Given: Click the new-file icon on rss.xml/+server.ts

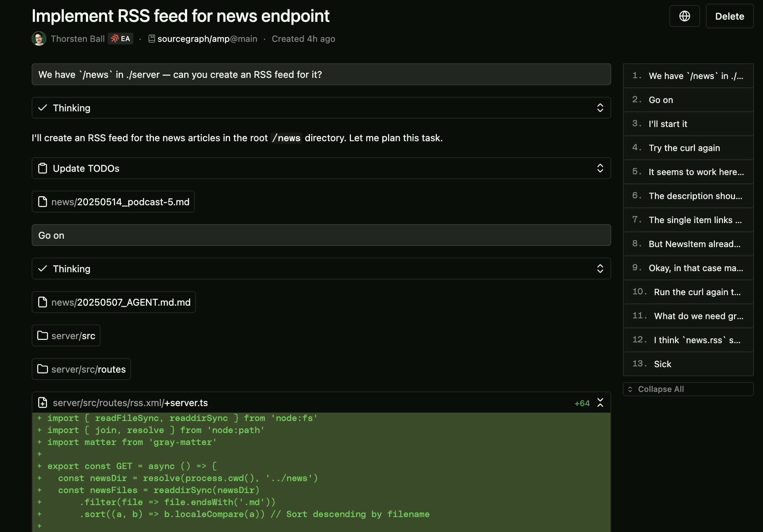Looking at the screenshot, I should (43, 402).
